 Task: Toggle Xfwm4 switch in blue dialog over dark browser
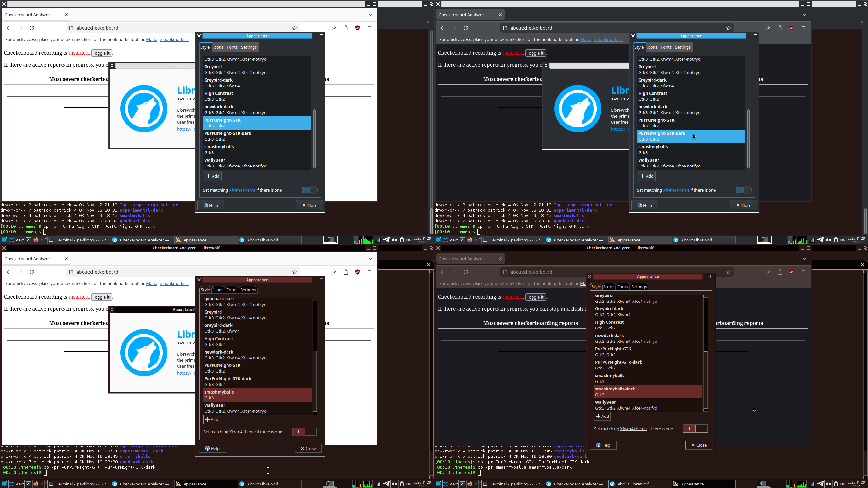point(743,190)
